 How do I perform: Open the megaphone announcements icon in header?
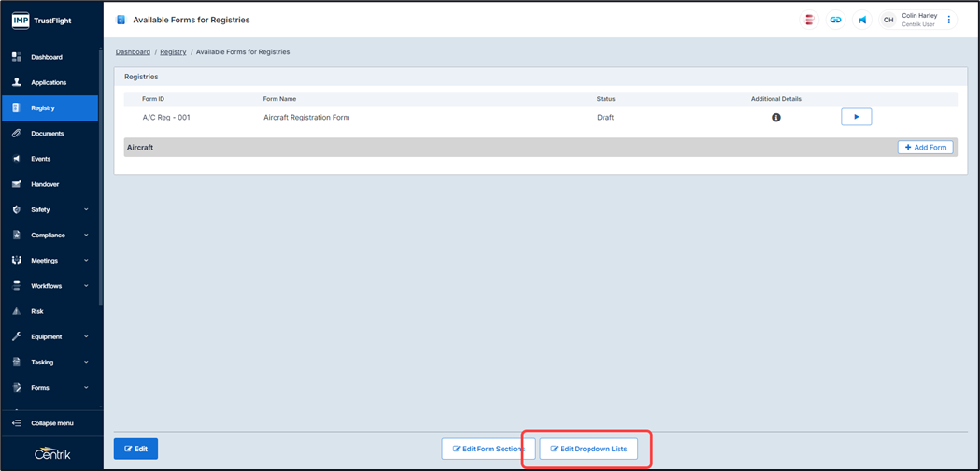click(861, 20)
